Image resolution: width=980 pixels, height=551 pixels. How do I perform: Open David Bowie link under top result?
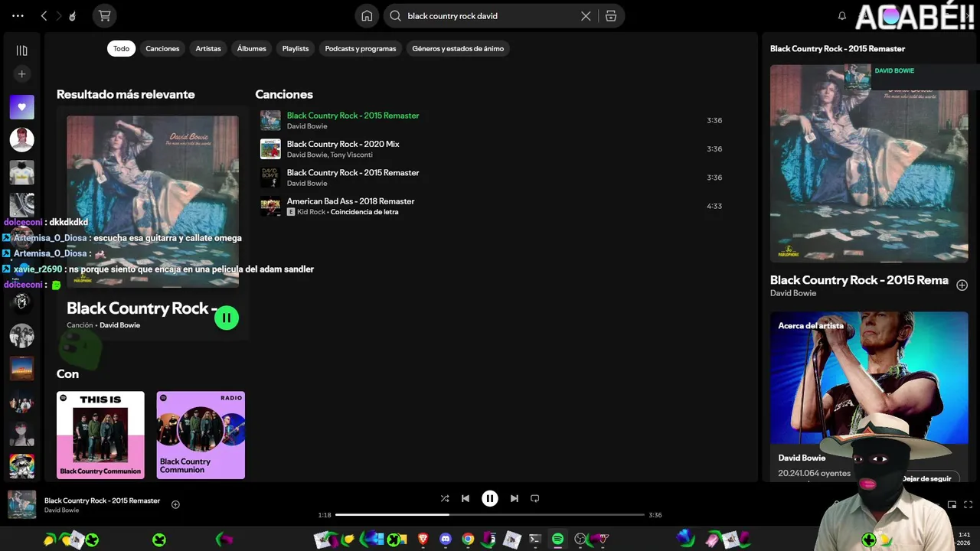click(120, 325)
